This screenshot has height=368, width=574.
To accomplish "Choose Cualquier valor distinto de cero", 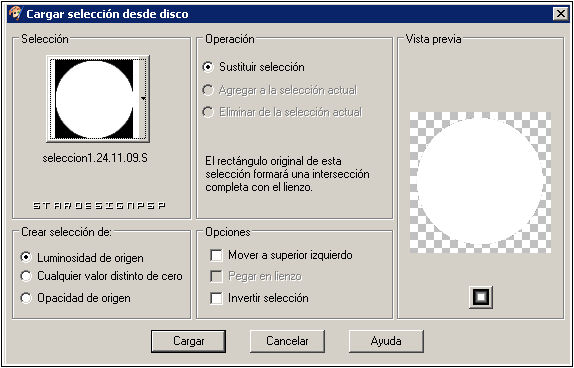I will pos(26,276).
